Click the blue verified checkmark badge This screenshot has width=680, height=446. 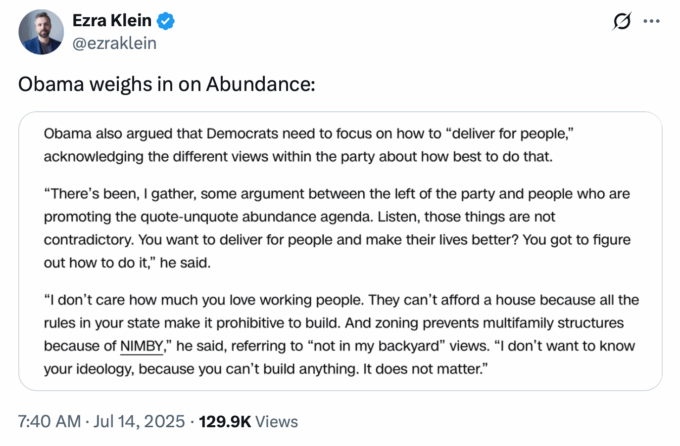165,21
